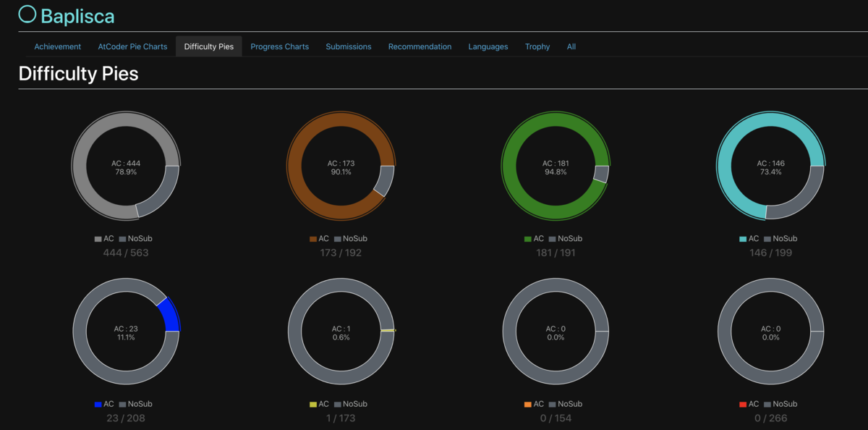Viewport: 868px width, 430px height.
Task: Toggle NoSub legend above 0 / 154
Action: click(566, 404)
